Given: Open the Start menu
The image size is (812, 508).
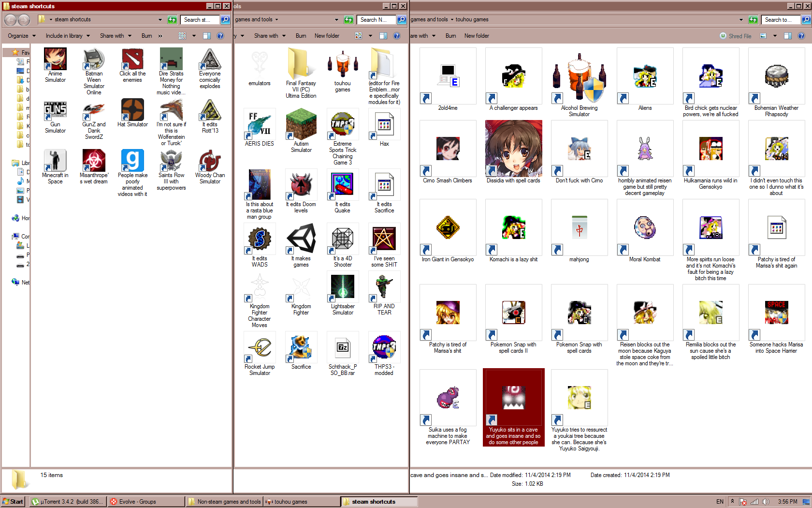Looking at the screenshot, I should point(13,502).
